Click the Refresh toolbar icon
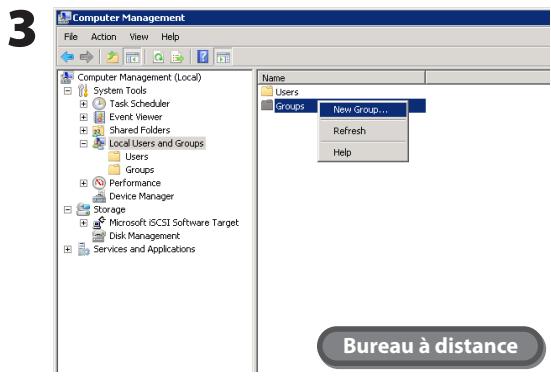Image resolution: width=551 pixels, height=376 pixels. pos(158,57)
